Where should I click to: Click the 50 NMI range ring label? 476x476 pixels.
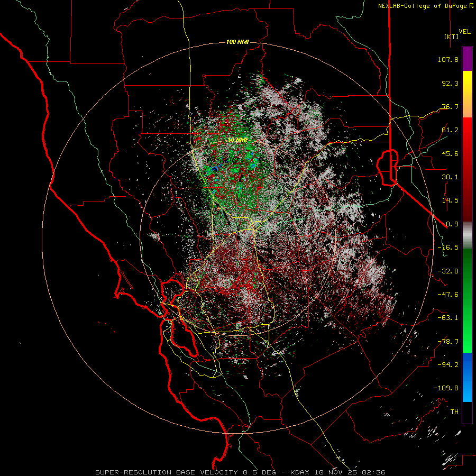pos(237,140)
